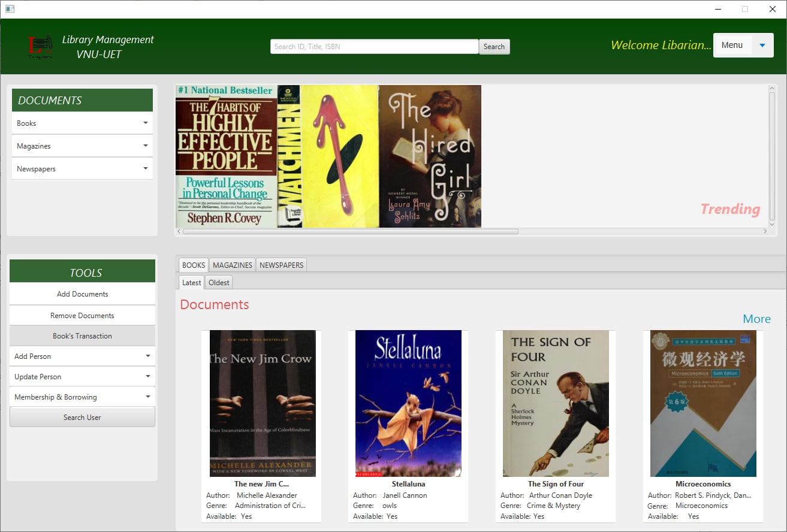The height and width of the screenshot is (532, 787).
Task: Click the 'Microeconomics' bold title text
Action: click(703, 484)
